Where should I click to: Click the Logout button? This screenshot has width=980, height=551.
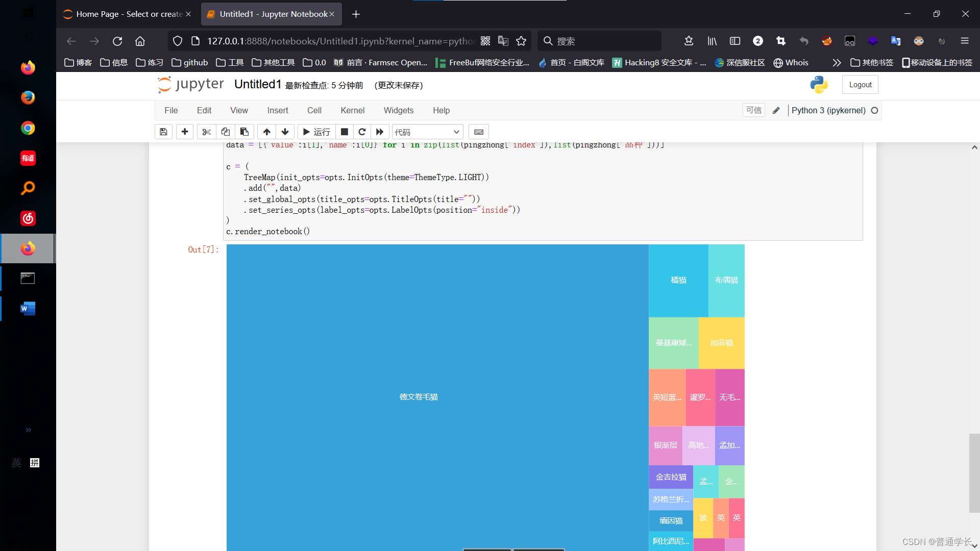[860, 85]
